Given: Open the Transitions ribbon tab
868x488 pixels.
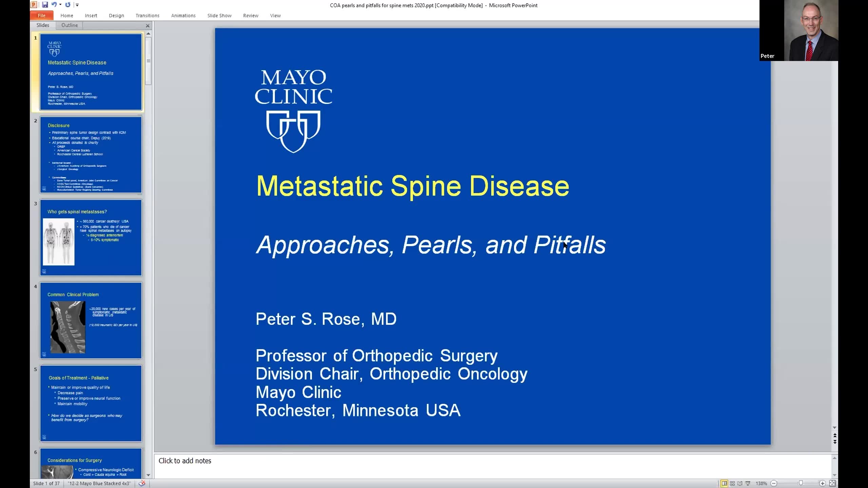Looking at the screenshot, I should (x=147, y=16).
